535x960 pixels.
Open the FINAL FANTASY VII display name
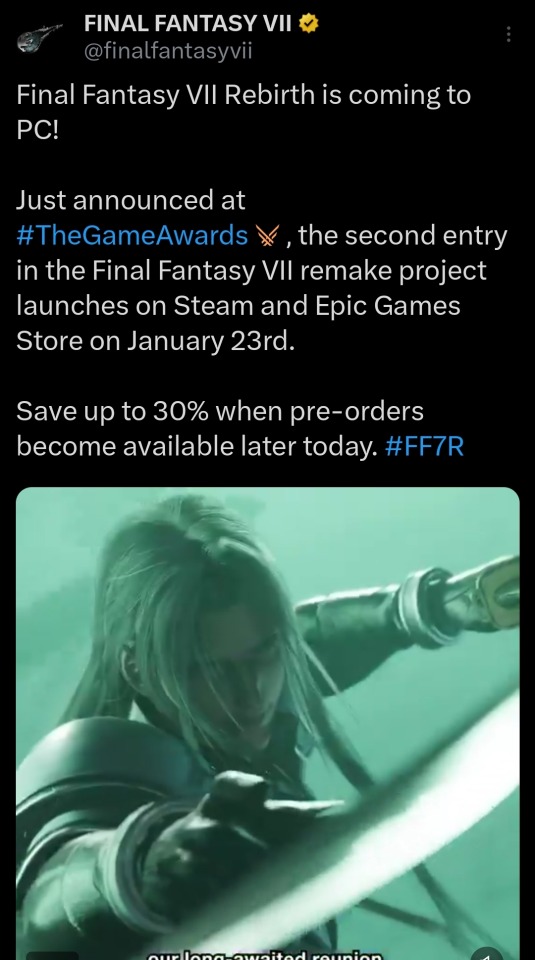pos(188,23)
